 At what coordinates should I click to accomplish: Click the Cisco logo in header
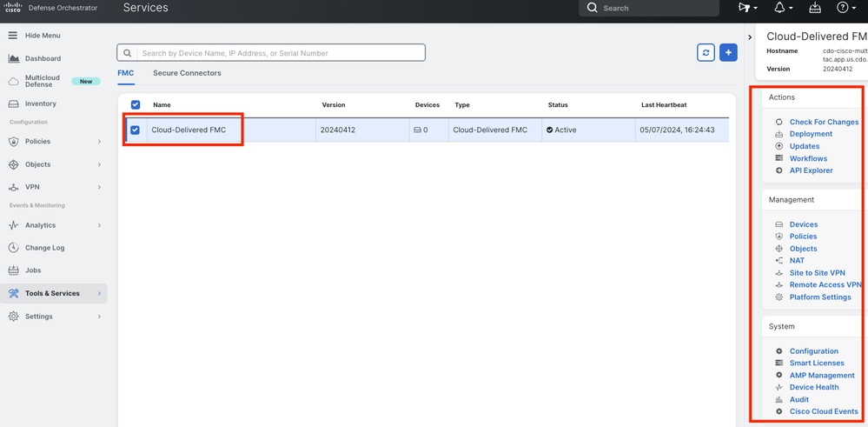pos(13,7)
